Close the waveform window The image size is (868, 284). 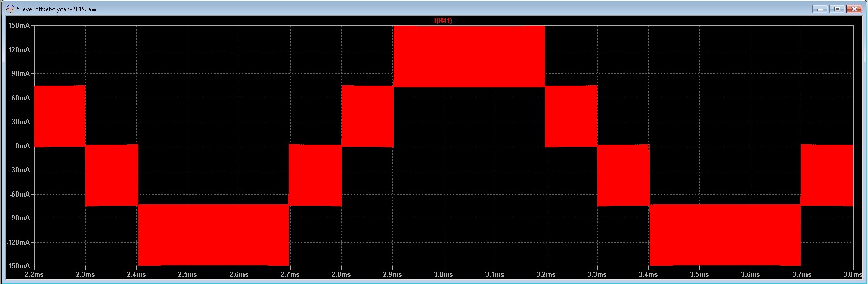(854, 9)
